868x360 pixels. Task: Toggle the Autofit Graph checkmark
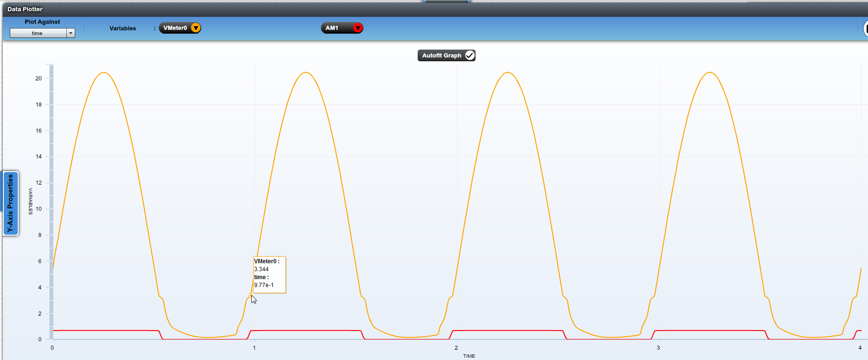[x=470, y=56]
